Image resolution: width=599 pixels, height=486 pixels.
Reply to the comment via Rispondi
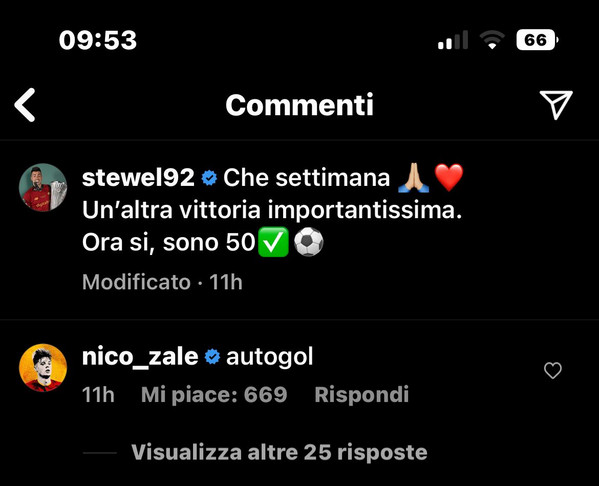tap(361, 394)
